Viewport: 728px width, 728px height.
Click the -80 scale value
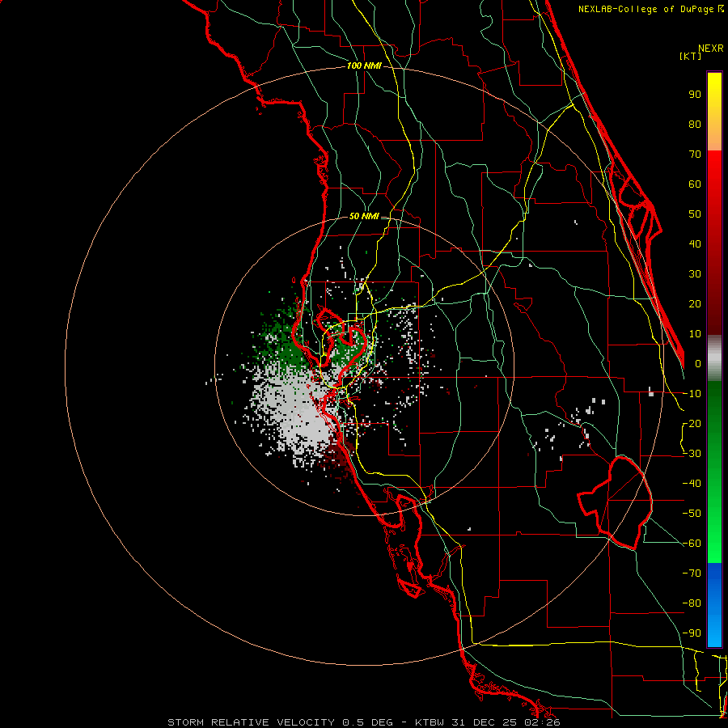[x=692, y=603]
